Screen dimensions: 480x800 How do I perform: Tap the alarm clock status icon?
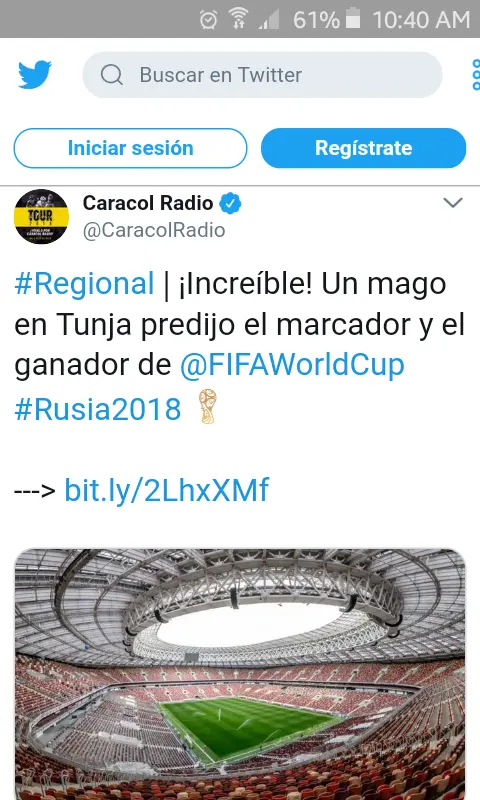[x=208, y=20]
